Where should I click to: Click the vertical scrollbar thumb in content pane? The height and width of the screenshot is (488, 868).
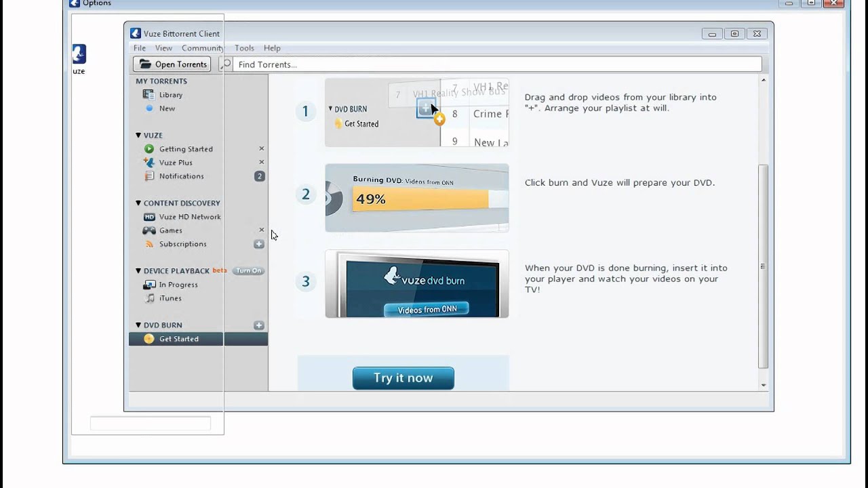[764, 266]
